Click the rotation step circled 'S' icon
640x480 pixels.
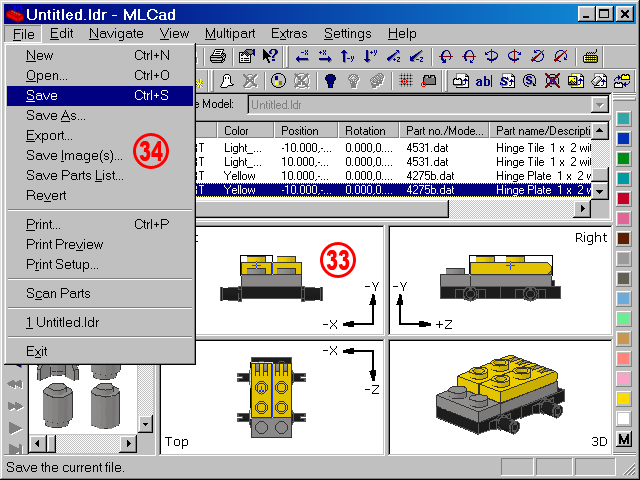529,80
